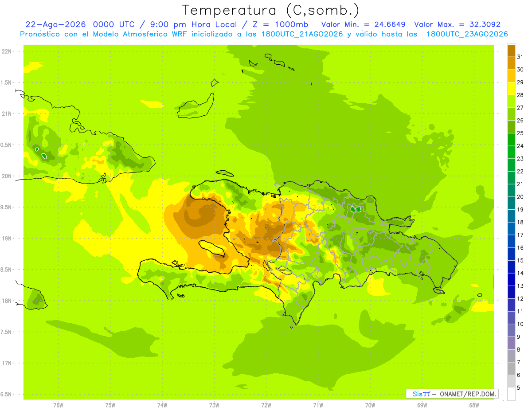Click the '18N' latitude axis label
Image resolution: width=532 pixels, height=411 pixels.
tap(7, 301)
